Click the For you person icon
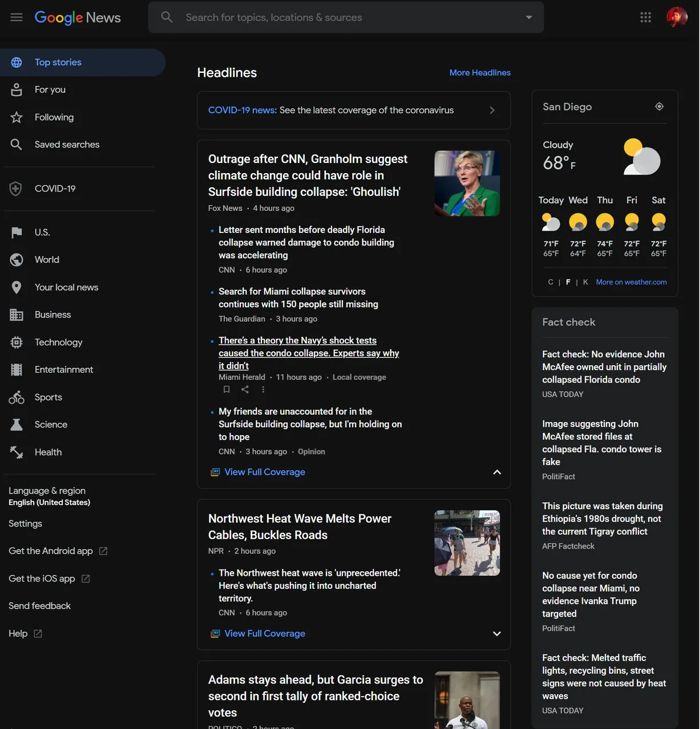The height and width of the screenshot is (729, 700). 17,89
